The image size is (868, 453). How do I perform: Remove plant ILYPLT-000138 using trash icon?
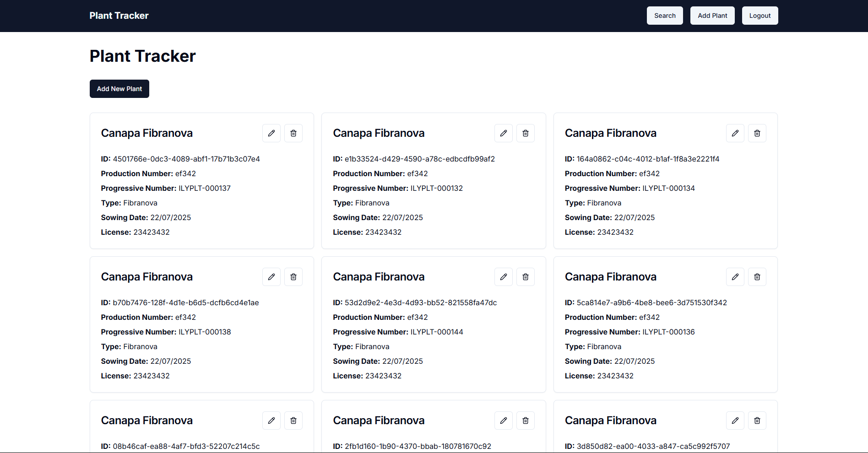tap(293, 277)
